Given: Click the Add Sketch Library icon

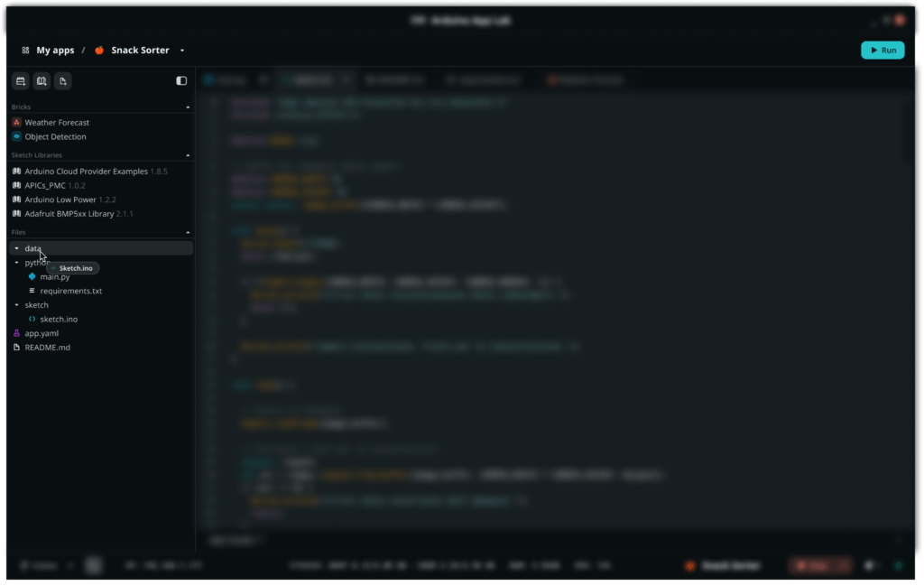Looking at the screenshot, I should point(42,81).
